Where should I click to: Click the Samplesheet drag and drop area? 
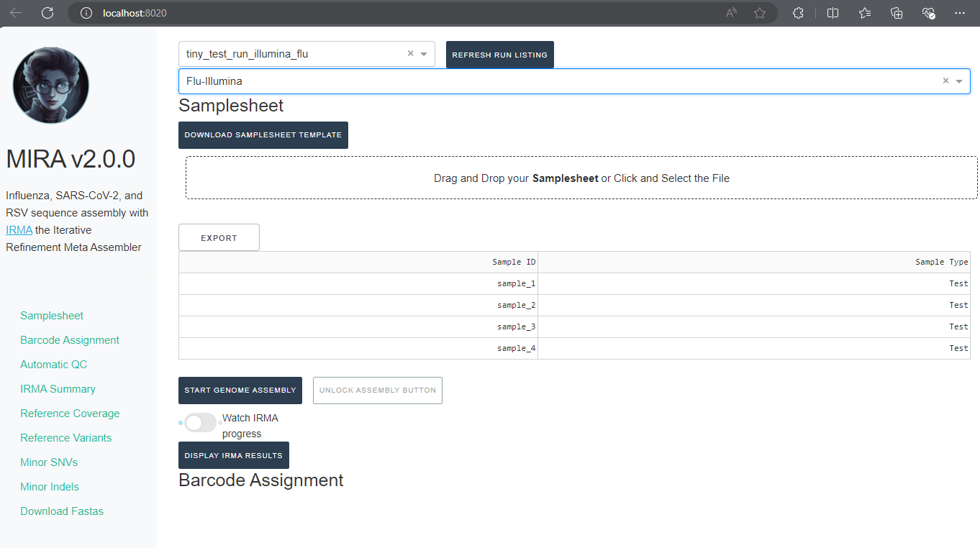(x=581, y=178)
